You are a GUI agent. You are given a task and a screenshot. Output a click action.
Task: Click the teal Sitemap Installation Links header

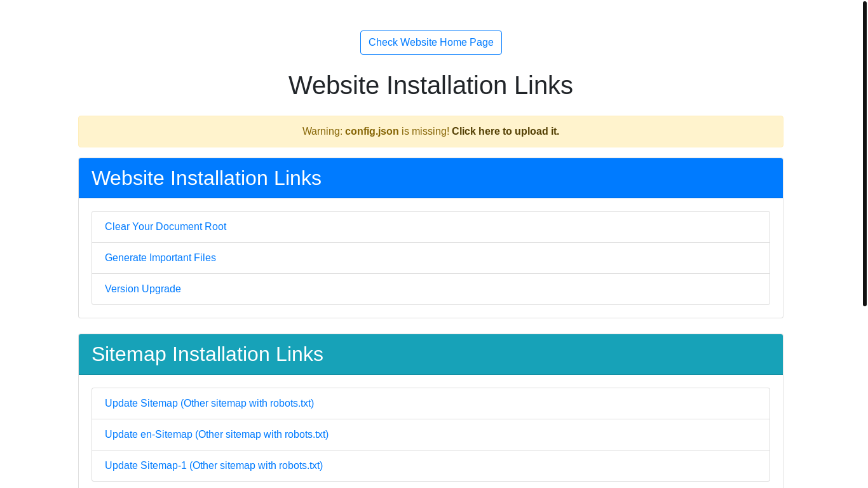coord(431,355)
